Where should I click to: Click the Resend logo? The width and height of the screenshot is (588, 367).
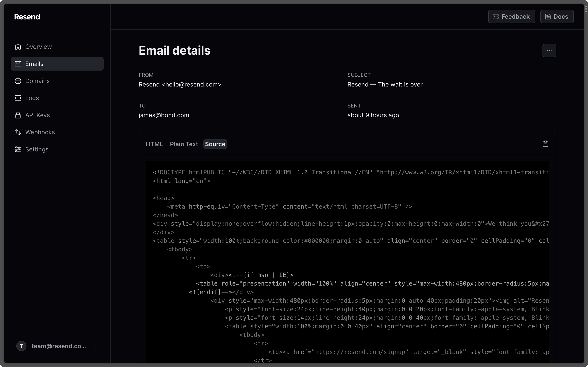tap(27, 17)
